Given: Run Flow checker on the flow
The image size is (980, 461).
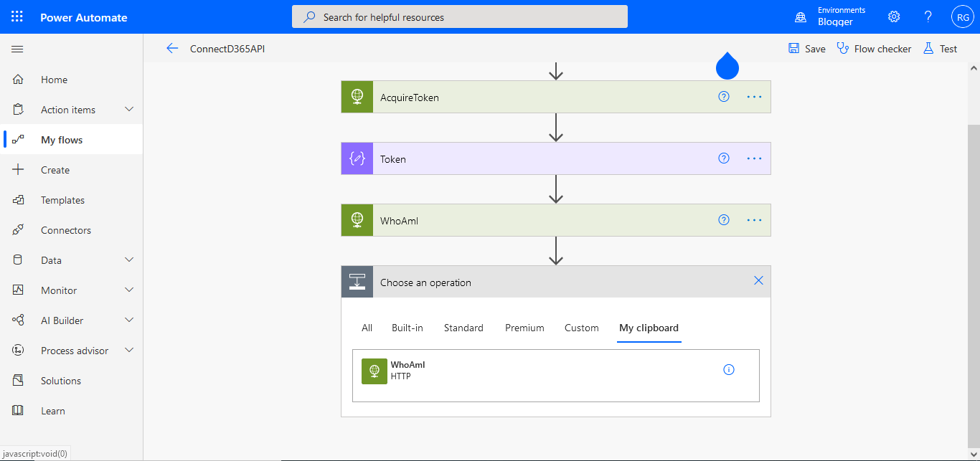Looking at the screenshot, I should coord(874,48).
